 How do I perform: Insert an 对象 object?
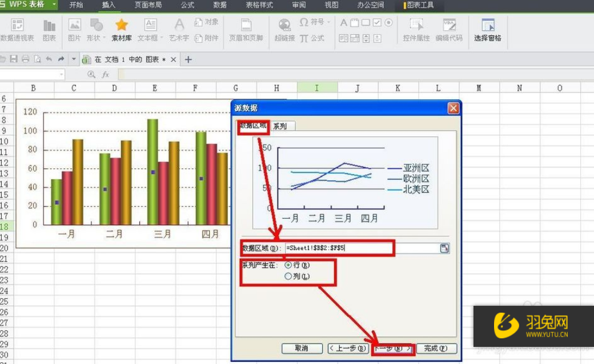coord(206,22)
